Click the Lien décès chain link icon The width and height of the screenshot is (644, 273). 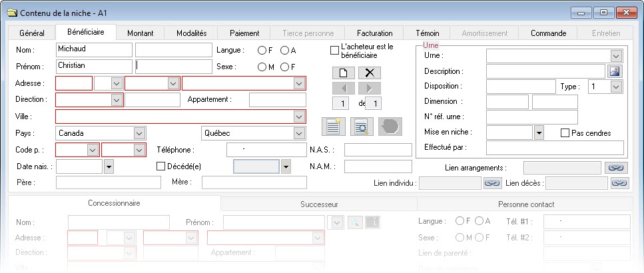[619, 182]
